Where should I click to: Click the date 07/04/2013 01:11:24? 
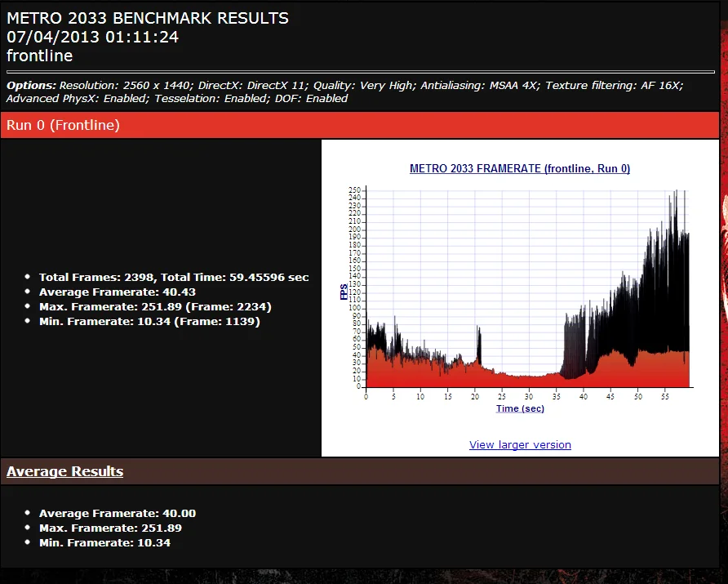click(x=92, y=38)
